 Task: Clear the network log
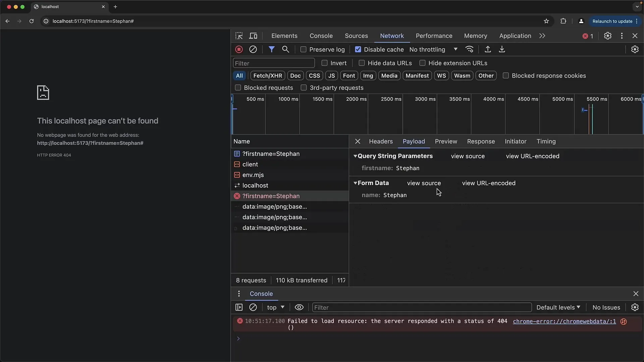point(253,49)
